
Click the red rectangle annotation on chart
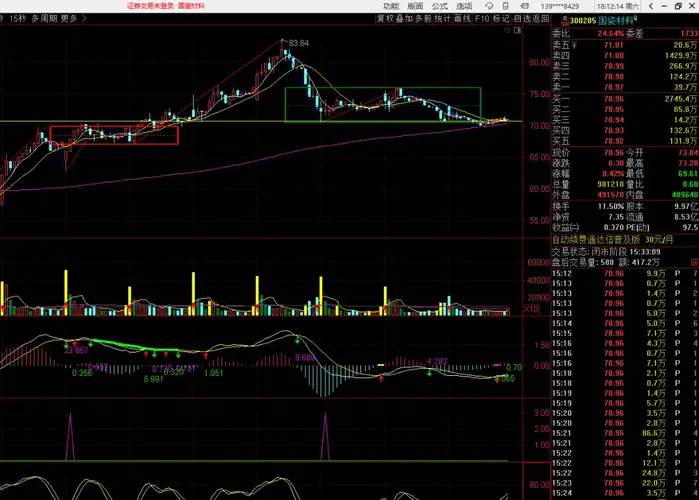coord(114,135)
